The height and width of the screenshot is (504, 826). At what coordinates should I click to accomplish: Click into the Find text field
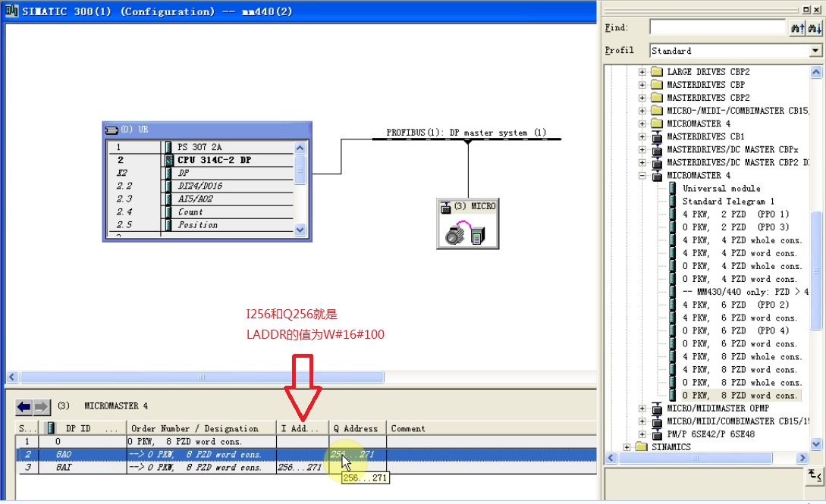point(718,28)
